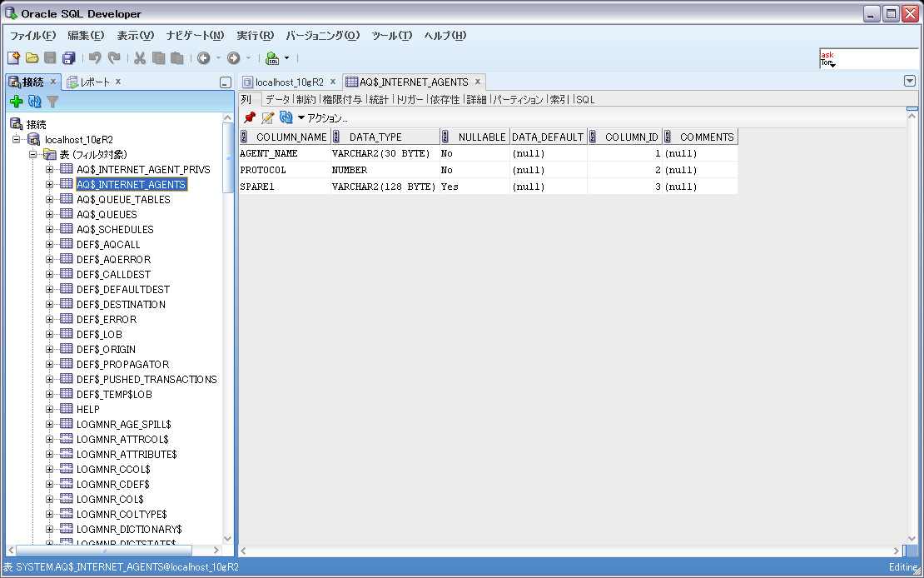Click the Redo toolbar icon
Image resolution: width=924 pixels, height=578 pixels.
click(x=114, y=57)
